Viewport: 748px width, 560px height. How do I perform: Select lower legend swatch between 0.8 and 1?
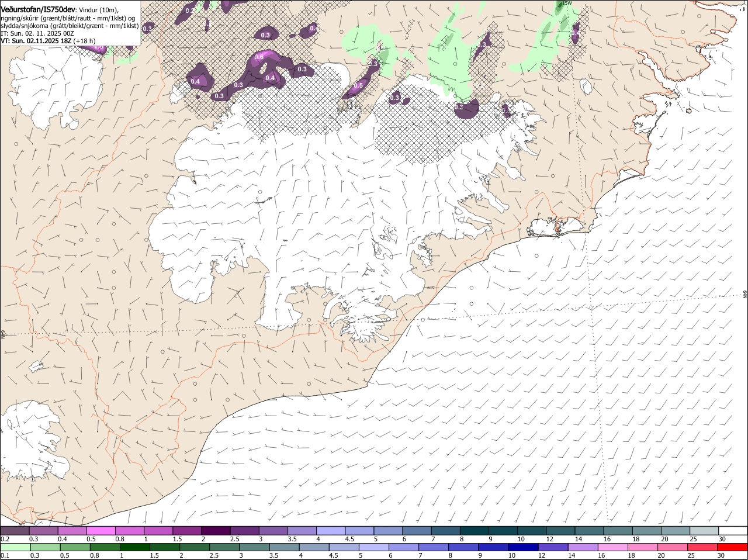(x=105, y=547)
